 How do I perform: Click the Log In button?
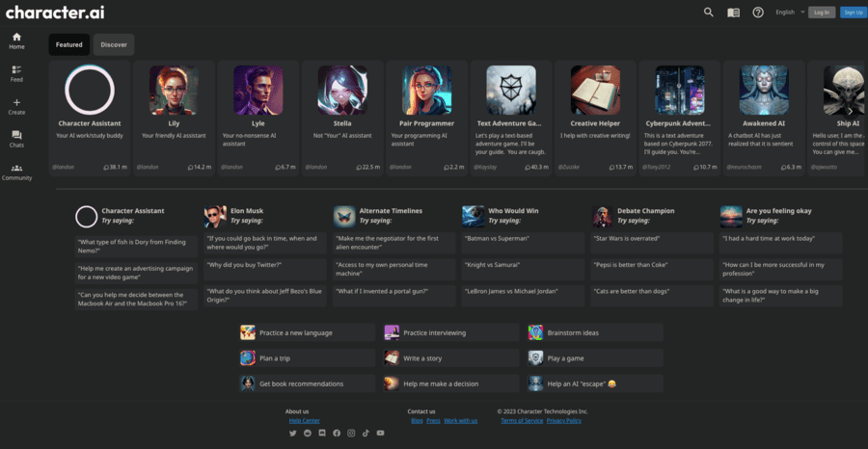coord(821,13)
